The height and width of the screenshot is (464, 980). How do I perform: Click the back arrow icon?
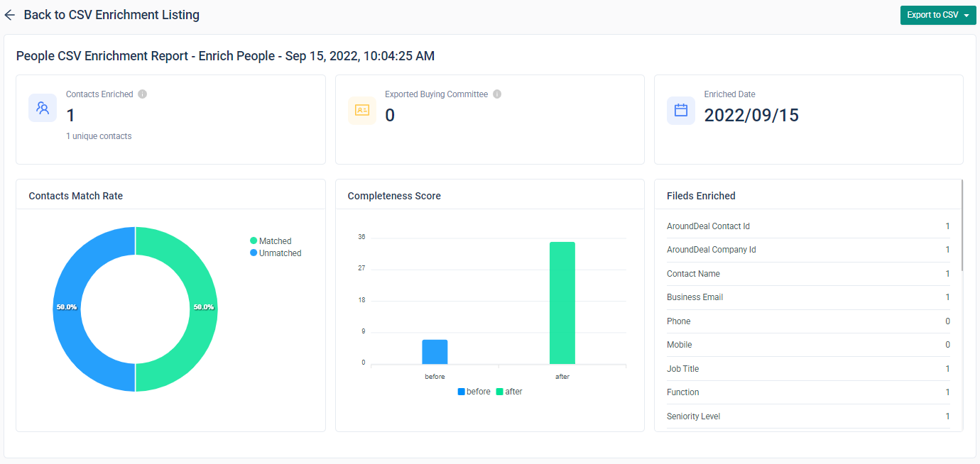(10, 15)
